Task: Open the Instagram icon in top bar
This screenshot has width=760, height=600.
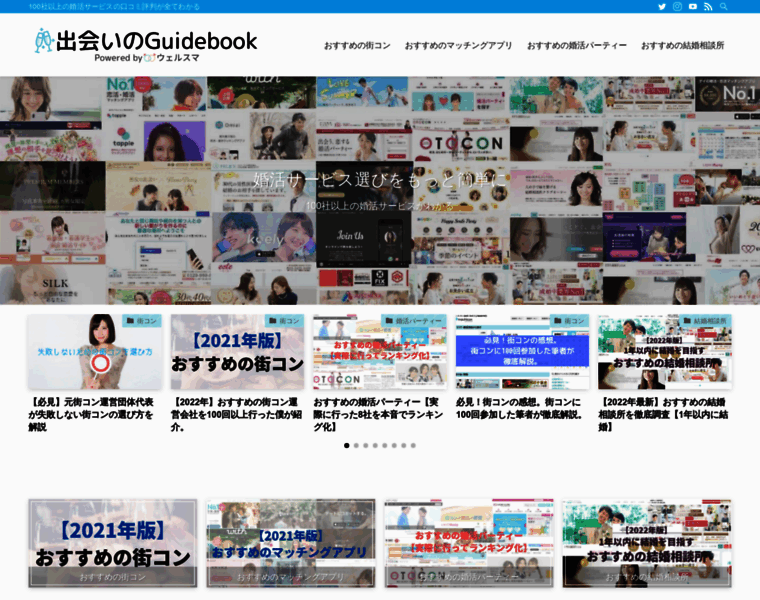Action: coord(677,6)
